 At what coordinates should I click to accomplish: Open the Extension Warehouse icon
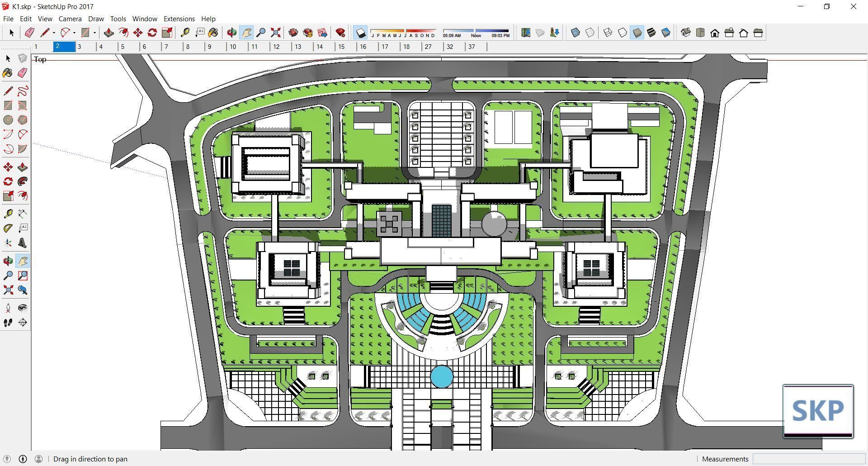tap(308, 33)
